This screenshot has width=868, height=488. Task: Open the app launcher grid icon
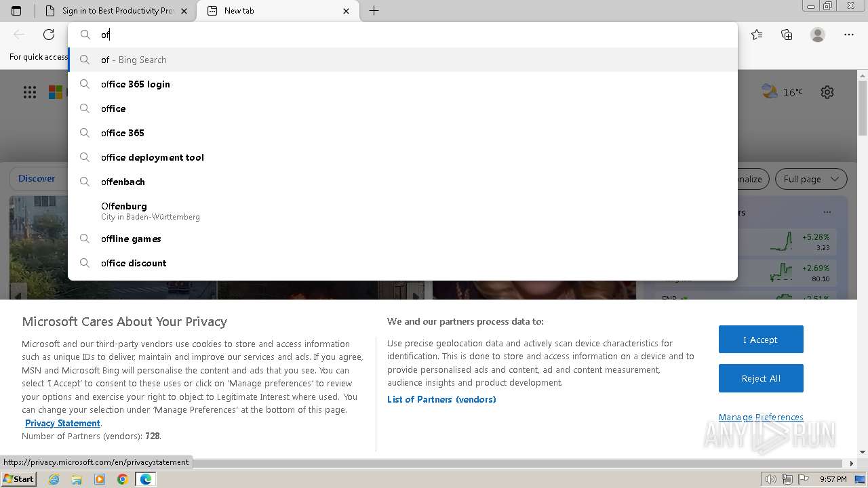[30, 92]
